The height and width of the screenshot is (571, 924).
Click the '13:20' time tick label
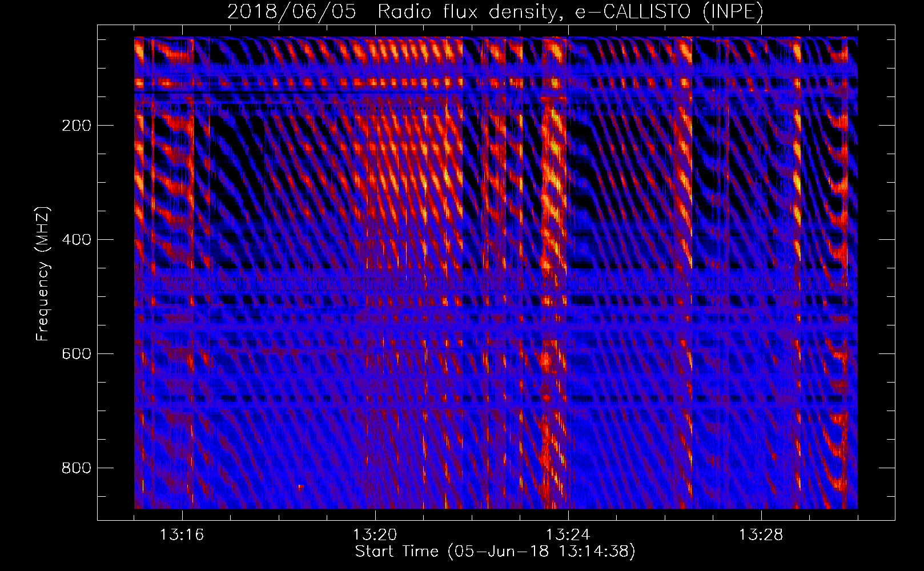point(375,535)
